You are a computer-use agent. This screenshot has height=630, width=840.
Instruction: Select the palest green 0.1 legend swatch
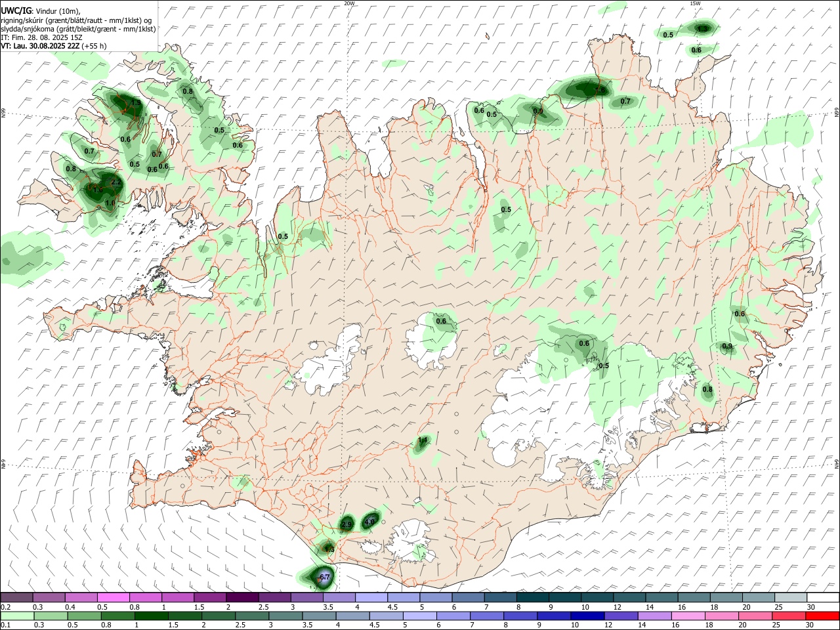coord(17,616)
